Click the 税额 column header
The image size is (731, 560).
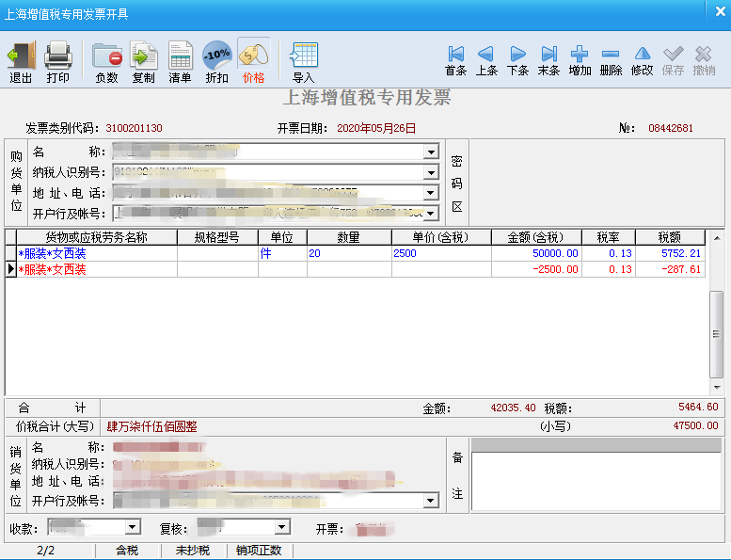pyautogui.click(x=670, y=237)
